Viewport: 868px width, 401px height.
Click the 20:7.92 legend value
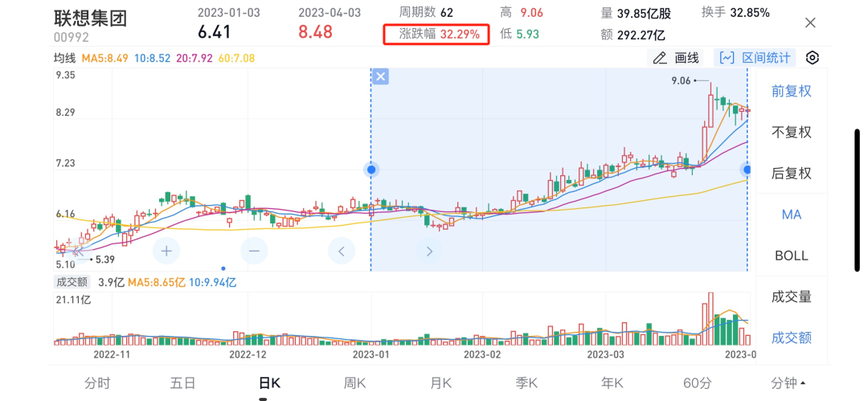tap(194, 58)
